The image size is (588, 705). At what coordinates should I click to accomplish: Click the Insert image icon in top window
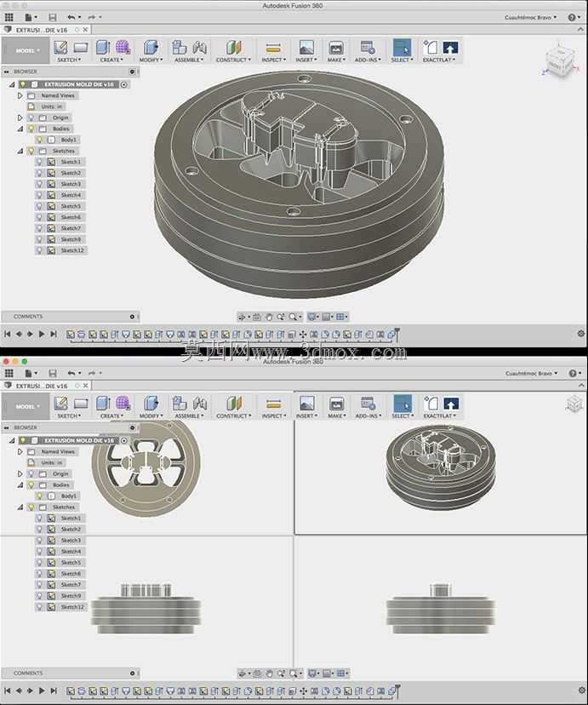click(x=306, y=48)
